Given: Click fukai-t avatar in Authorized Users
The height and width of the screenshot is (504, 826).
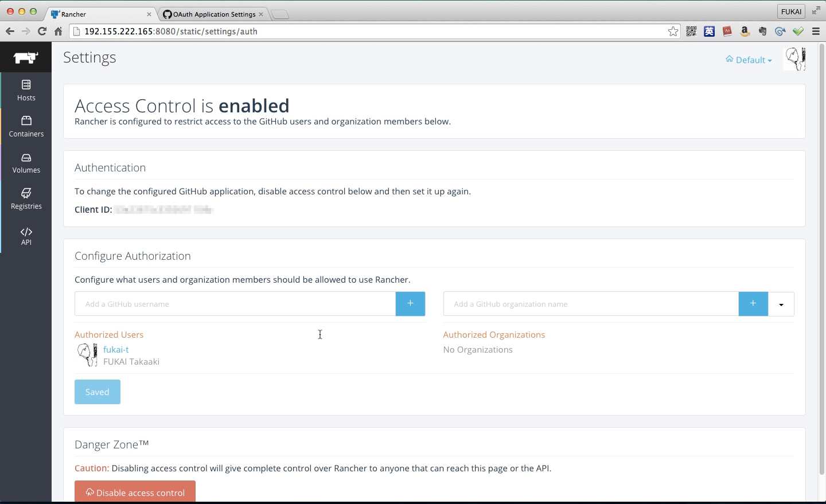Looking at the screenshot, I should pos(87,355).
